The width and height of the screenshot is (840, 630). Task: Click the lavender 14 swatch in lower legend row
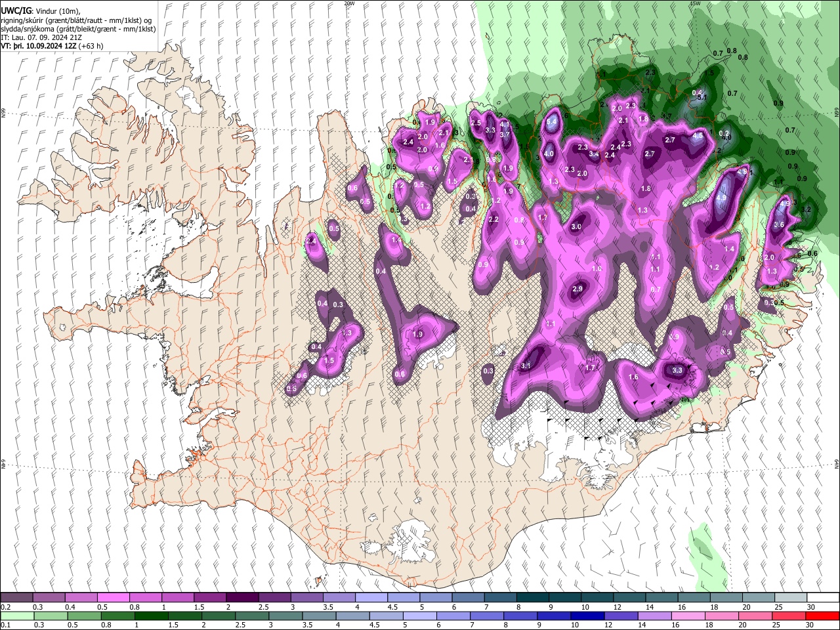point(654,616)
